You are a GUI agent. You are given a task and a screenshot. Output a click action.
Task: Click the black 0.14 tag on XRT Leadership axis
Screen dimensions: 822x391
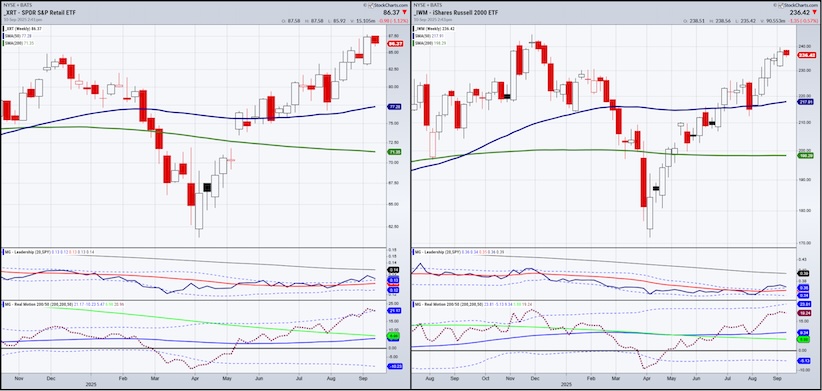click(394, 269)
